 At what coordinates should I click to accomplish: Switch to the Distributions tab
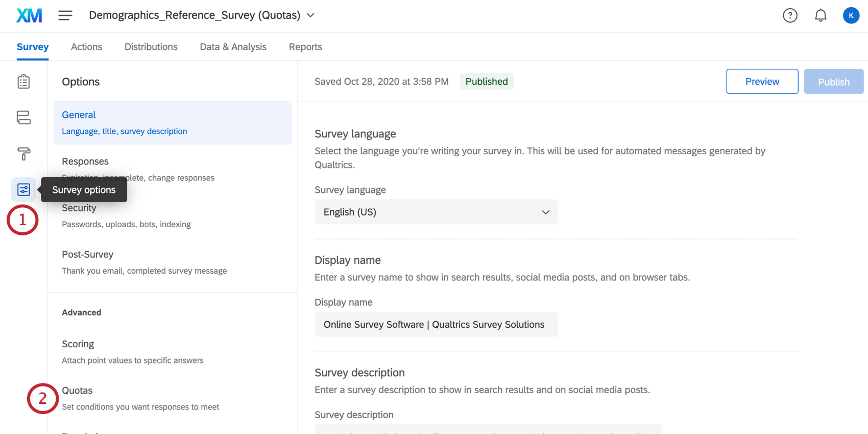coord(151,47)
